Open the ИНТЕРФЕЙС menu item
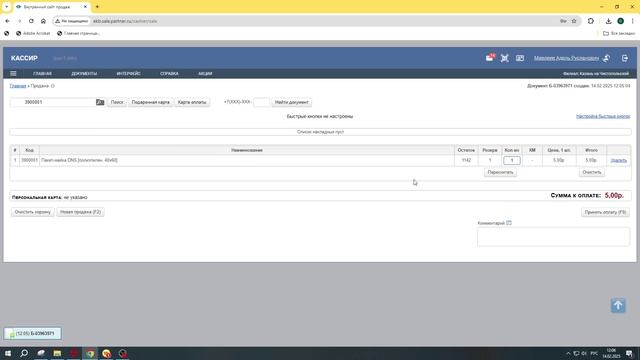The image size is (640, 360). click(128, 73)
